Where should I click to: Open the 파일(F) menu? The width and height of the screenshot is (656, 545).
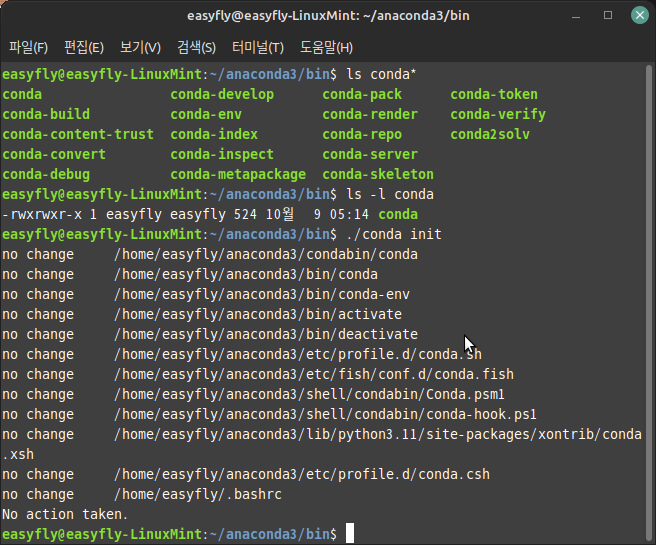(x=28, y=47)
